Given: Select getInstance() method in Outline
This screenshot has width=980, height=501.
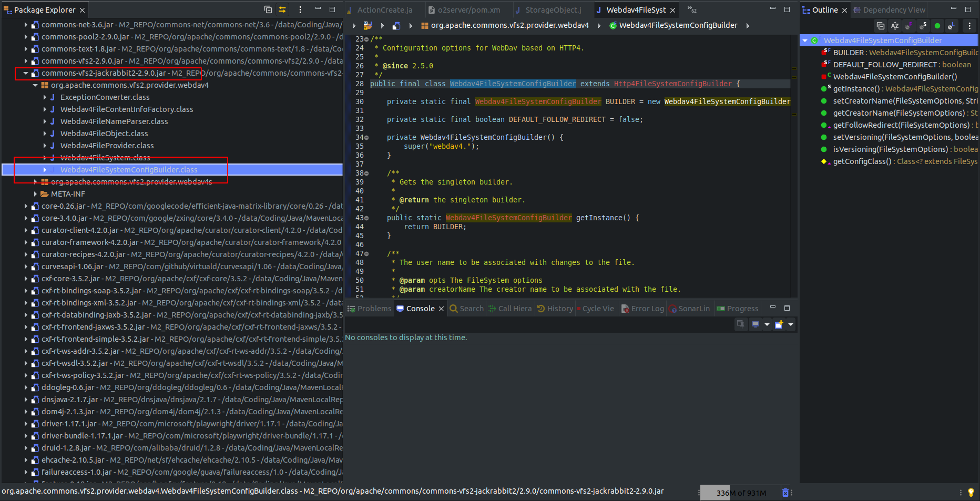Looking at the screenshot, I should (856, 89).
